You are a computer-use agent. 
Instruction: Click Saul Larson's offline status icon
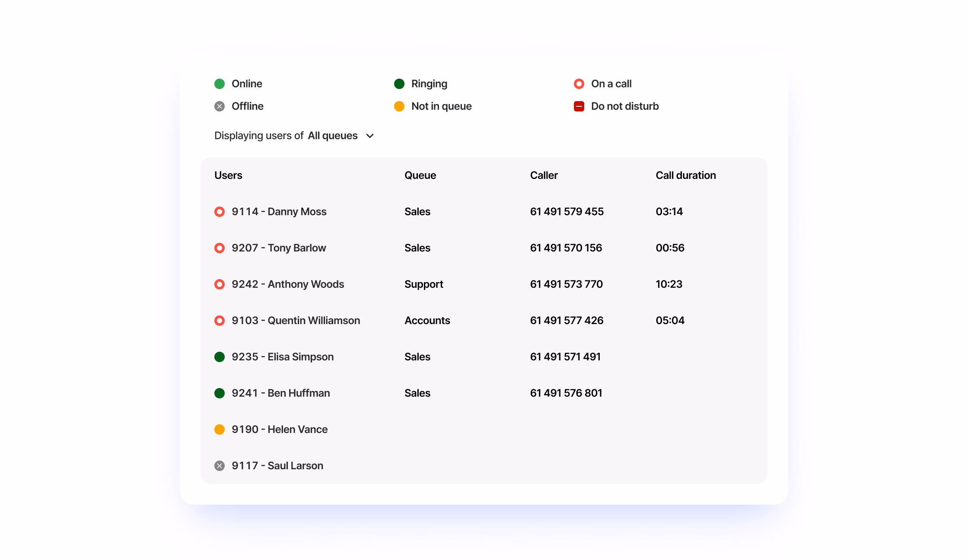tap(220, 466)
